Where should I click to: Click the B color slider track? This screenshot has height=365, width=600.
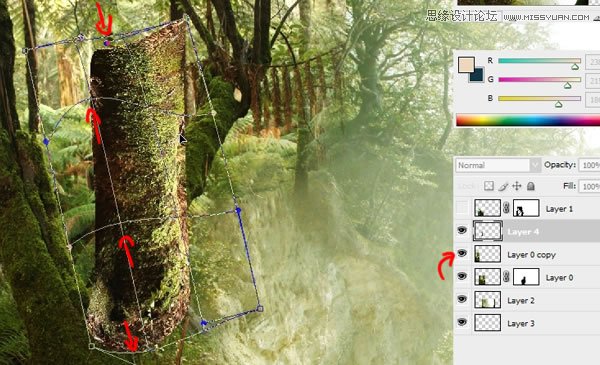pyautogui.click(x=540, y=99)
